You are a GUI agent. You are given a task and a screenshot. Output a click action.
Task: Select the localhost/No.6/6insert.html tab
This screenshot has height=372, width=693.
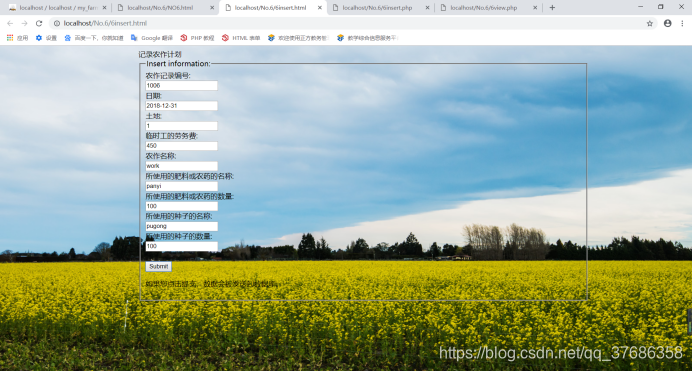pos(272,8)
